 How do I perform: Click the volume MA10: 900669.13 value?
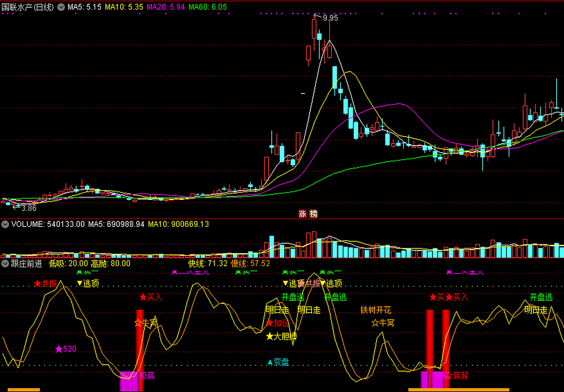178,224
